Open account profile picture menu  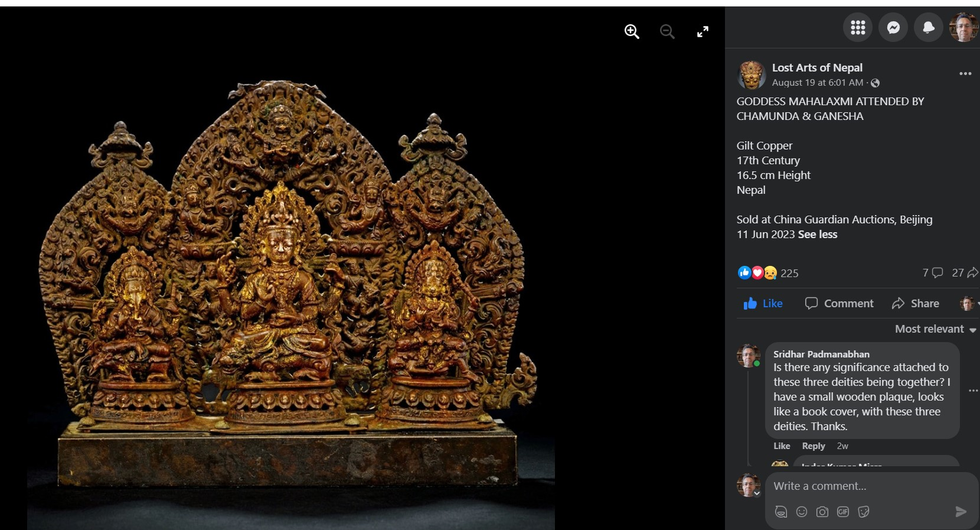point(963,27)
